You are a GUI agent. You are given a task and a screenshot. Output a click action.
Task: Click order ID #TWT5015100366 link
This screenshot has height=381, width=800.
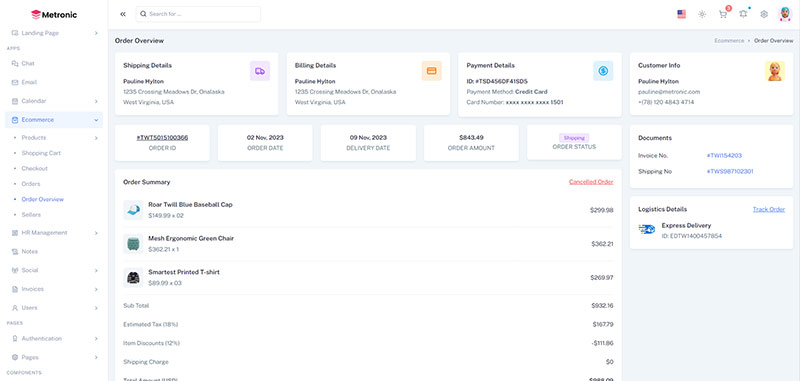tap(162, 138)
